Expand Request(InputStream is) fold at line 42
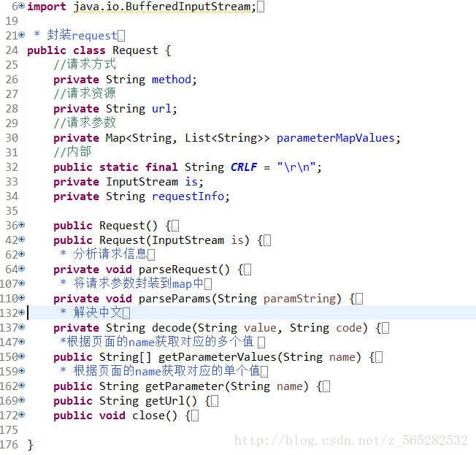This screenshot has width=476, height=455. 22,240
